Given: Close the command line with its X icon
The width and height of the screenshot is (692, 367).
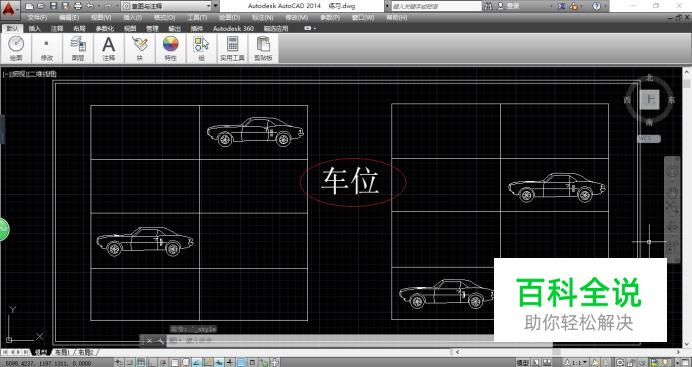Looking at the screenshot, I should pyautogui.click(x=149, y=341).
